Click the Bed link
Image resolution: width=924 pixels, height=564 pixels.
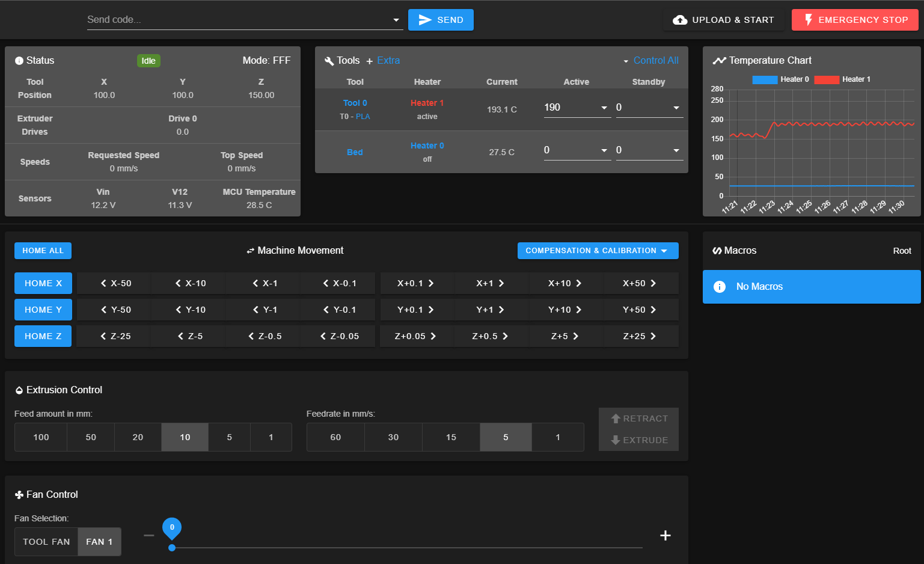coord(355,152)
